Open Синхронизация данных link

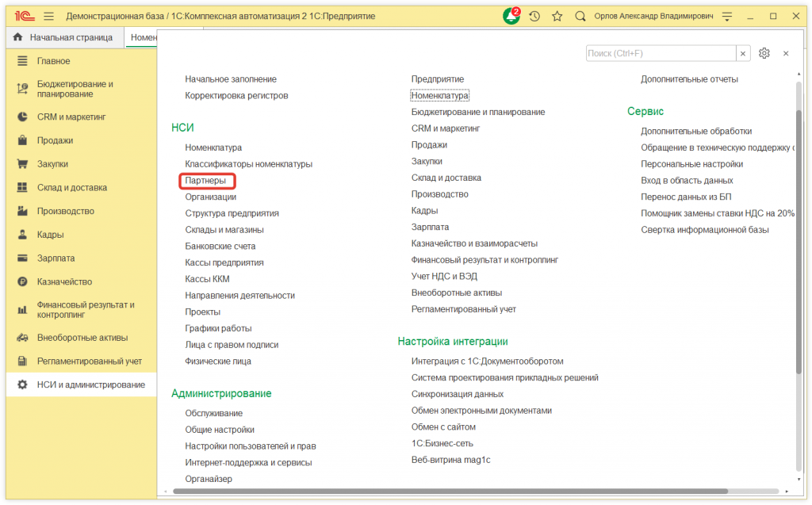[457, 394]
